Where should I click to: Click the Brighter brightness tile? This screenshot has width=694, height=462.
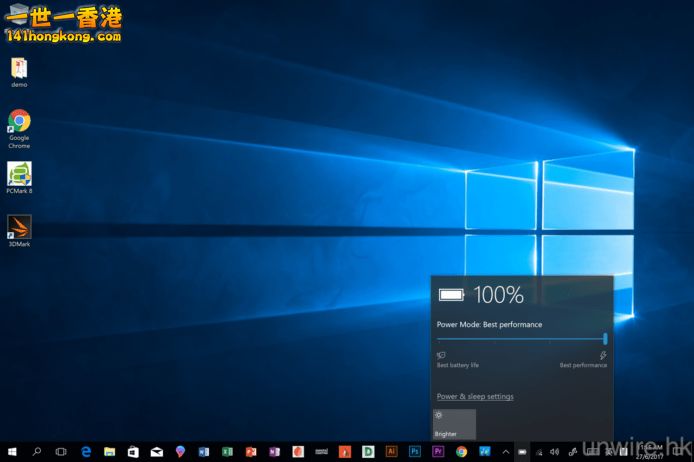[454, 424]
